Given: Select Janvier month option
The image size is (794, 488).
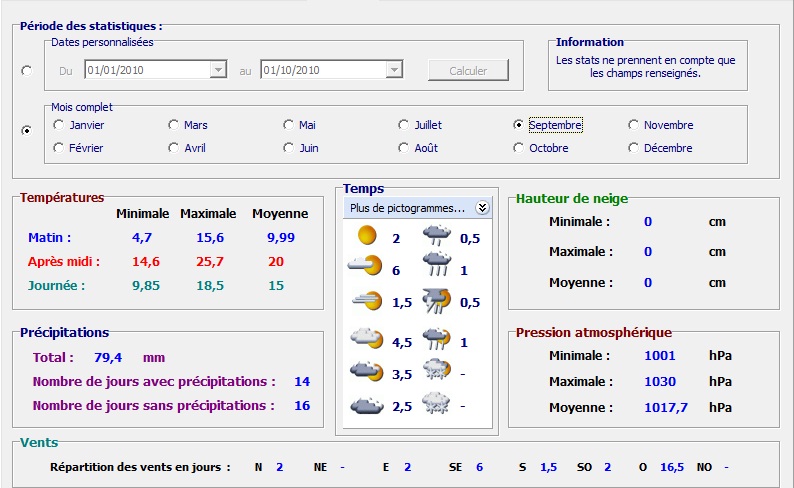Looking at the screenshot, I should tap(78, 125).
